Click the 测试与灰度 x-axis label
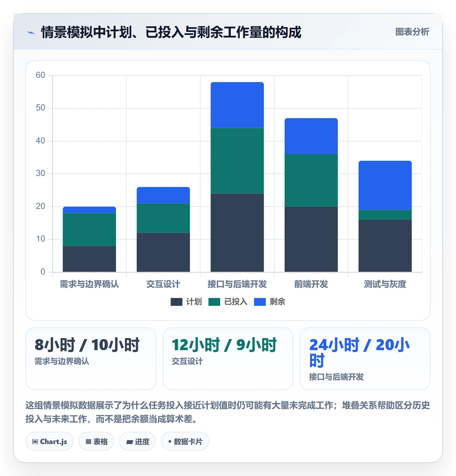 [x=385, y=284]
